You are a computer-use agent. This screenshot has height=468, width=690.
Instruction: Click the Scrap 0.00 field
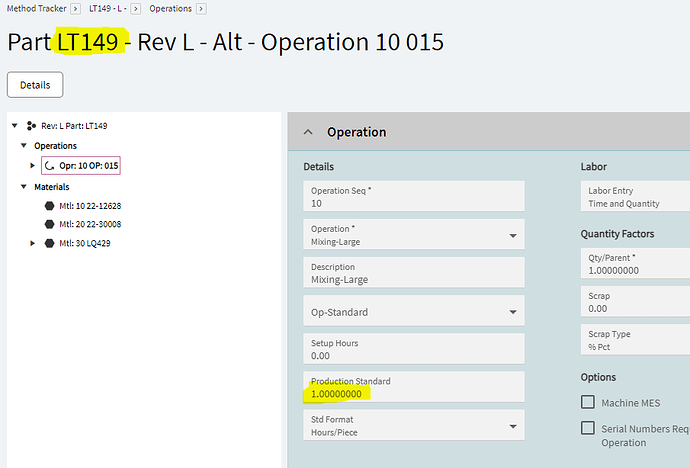635,301
